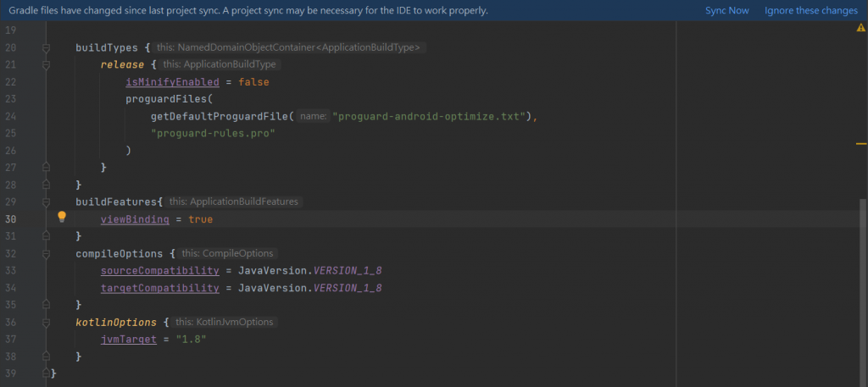Click the jvmTarget property
Viewport: 868px width, 387px height.
(129, 339)
